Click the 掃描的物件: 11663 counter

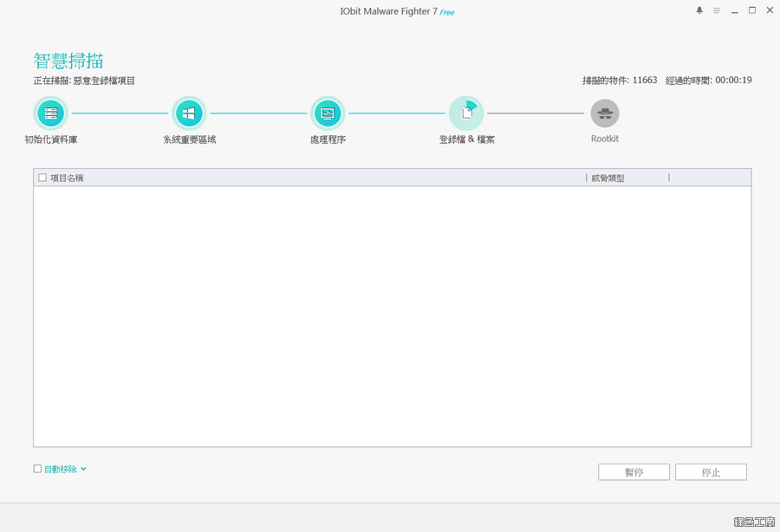pyautogui.click(x=620, y=80)
